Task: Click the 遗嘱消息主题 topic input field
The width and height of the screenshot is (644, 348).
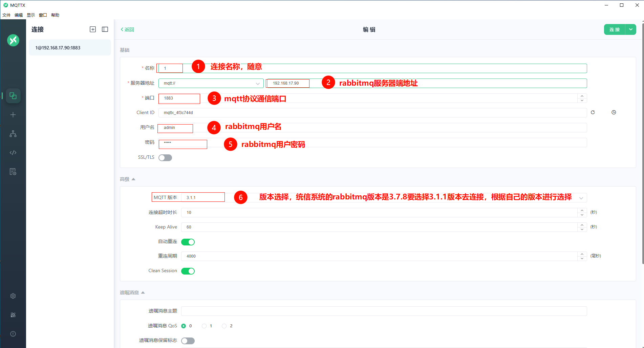Action: [x=384, y=311]
